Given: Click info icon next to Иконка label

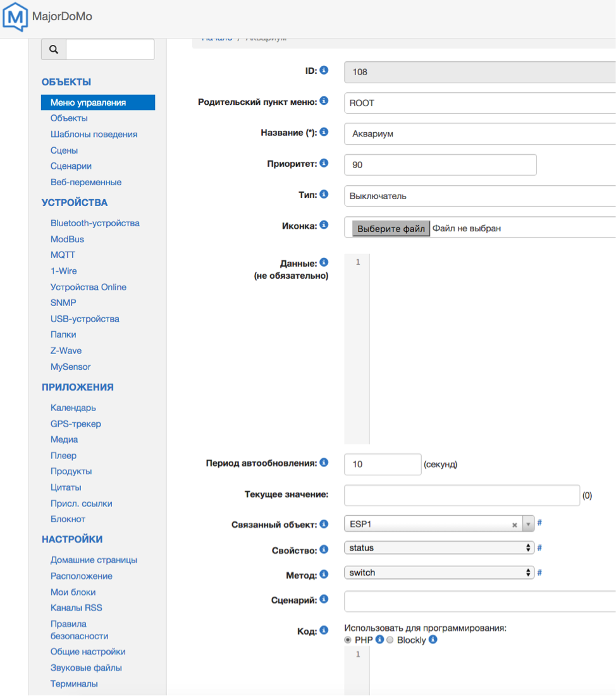Looking at the screenshot, I should pos(324,224).
